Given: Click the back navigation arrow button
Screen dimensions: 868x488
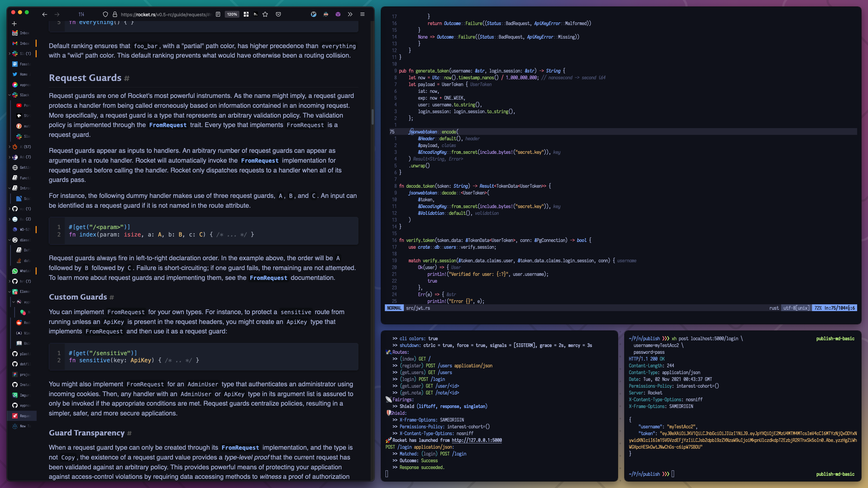Looking at the screenshot, I should coord(45,14).
